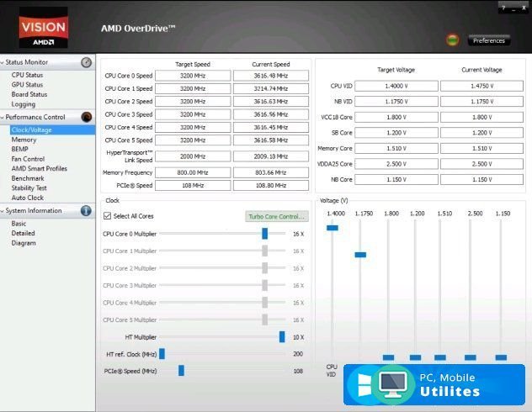Viewport: 532px width, 412px height.
Task: Click the CPU Core 5 current speed field
Action: pos(271,140)
